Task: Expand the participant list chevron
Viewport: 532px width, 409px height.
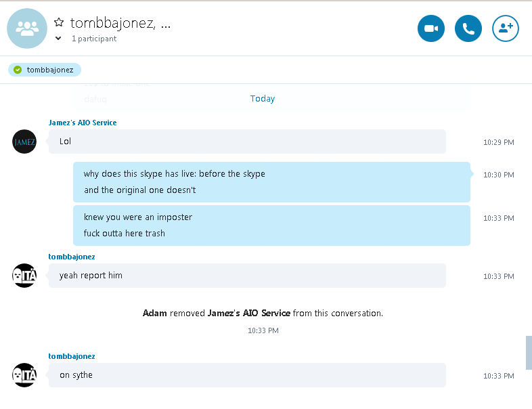Action: (58, 39)
